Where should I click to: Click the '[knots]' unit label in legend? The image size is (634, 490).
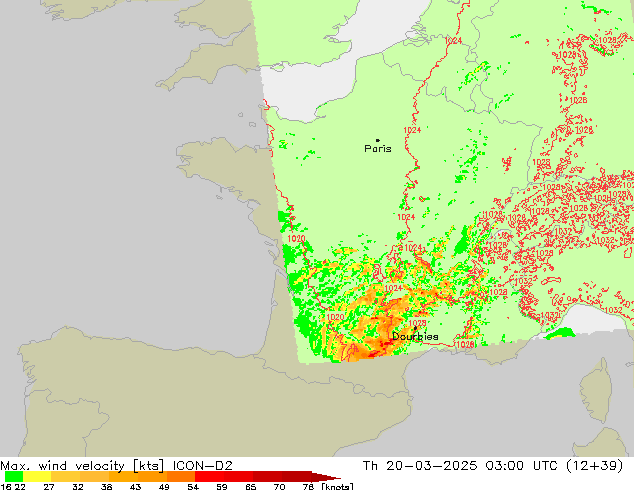(x=337, y=486)
